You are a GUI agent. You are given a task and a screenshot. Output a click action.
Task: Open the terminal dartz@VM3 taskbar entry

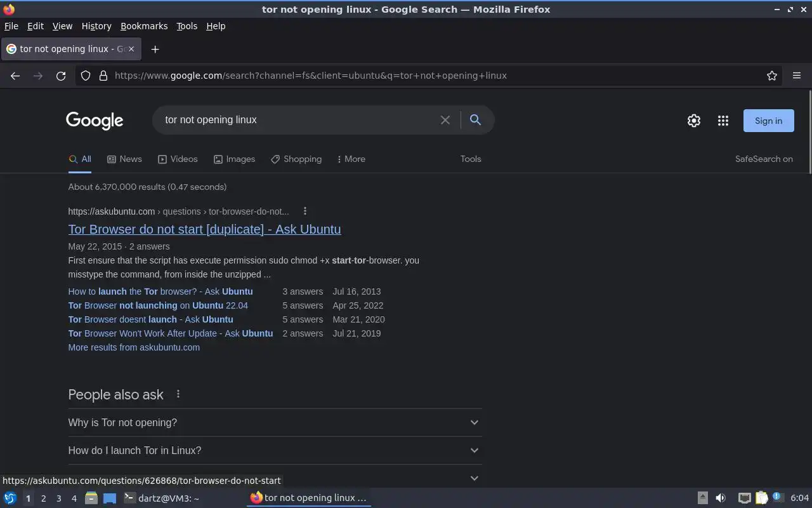(x=162, y=498)
